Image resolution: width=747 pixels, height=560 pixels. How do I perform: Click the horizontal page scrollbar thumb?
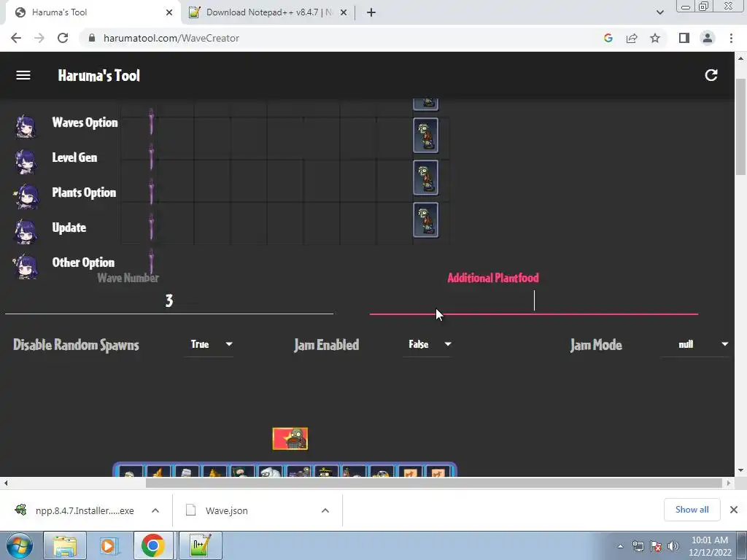(x=433, y=483)
